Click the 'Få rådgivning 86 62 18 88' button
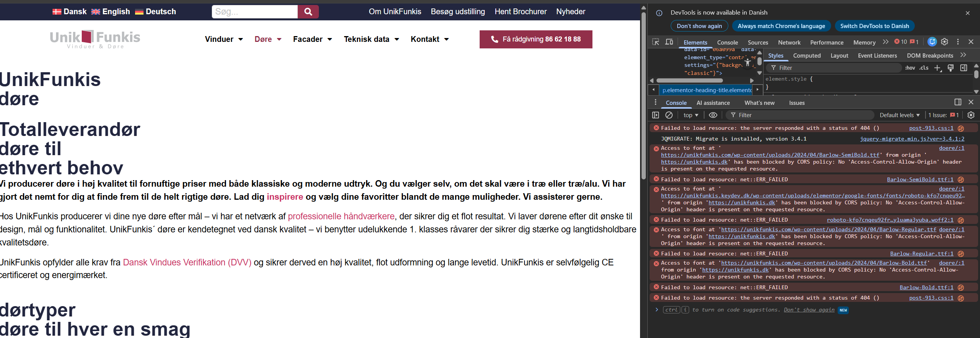 coord(536,39)
